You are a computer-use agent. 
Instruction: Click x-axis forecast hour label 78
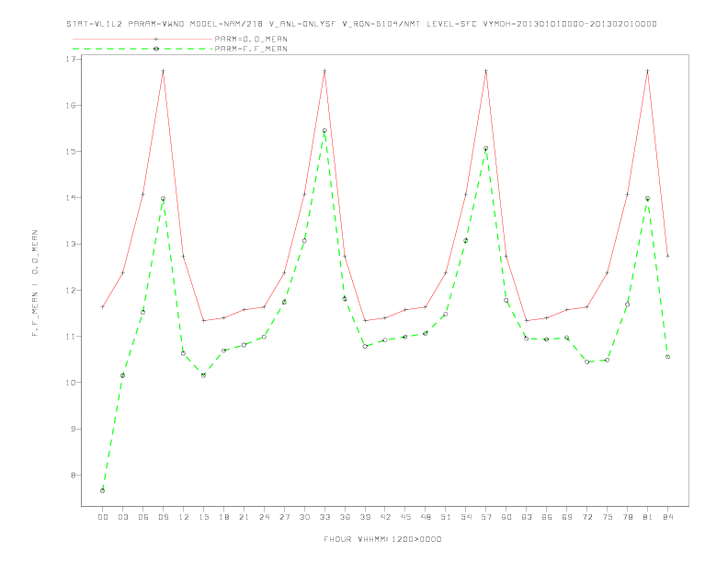(x=627, y=517)
